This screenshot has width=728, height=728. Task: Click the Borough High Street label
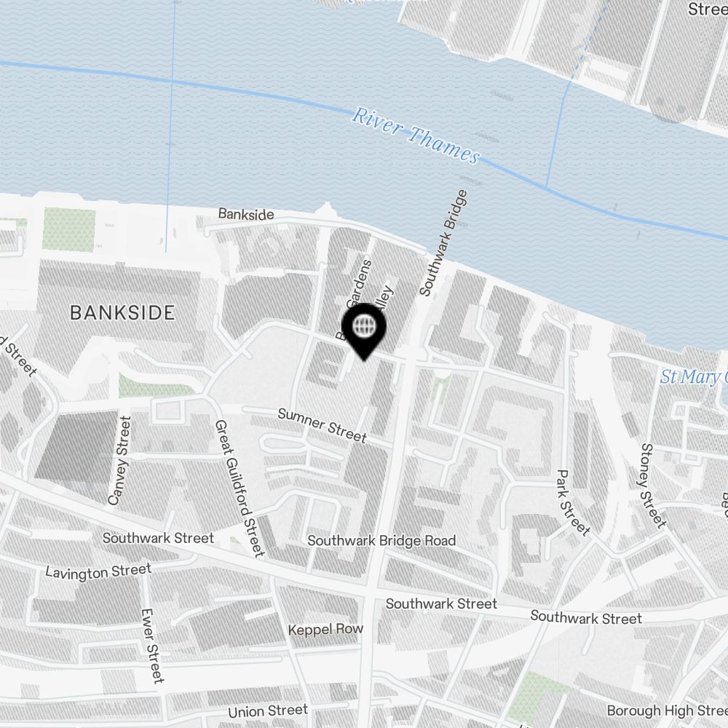coord(667,711)
